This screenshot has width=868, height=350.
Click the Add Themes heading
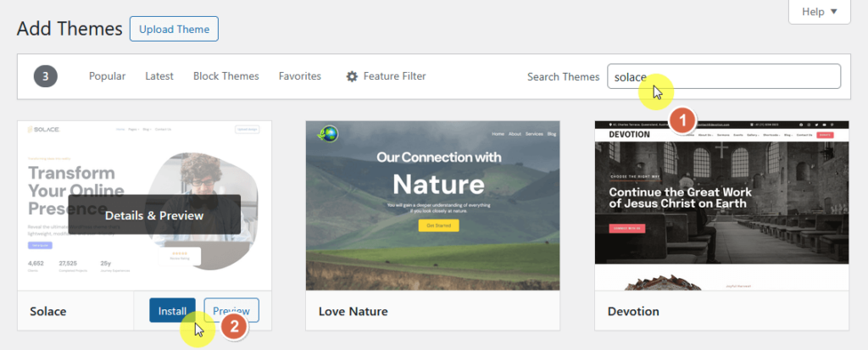tap(70, 29)
